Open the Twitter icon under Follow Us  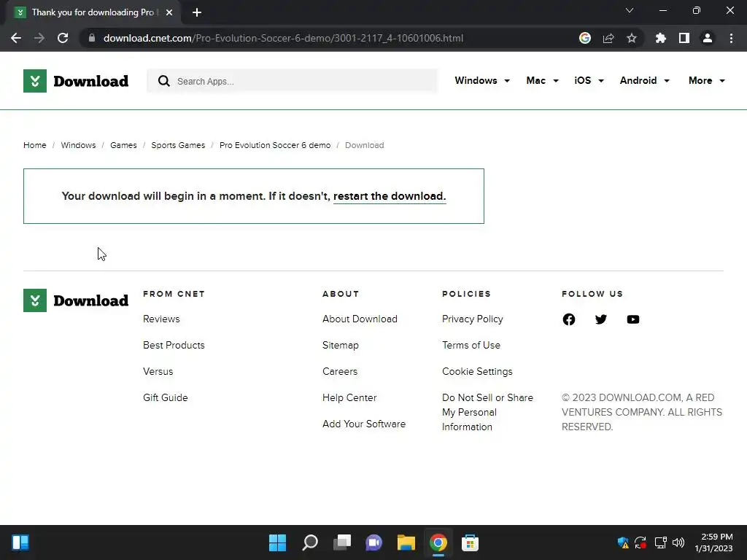click(x=601, y=319)
